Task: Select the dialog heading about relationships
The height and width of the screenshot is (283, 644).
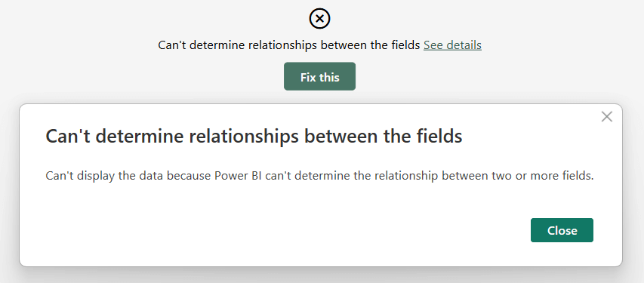Action: (254, 136)
